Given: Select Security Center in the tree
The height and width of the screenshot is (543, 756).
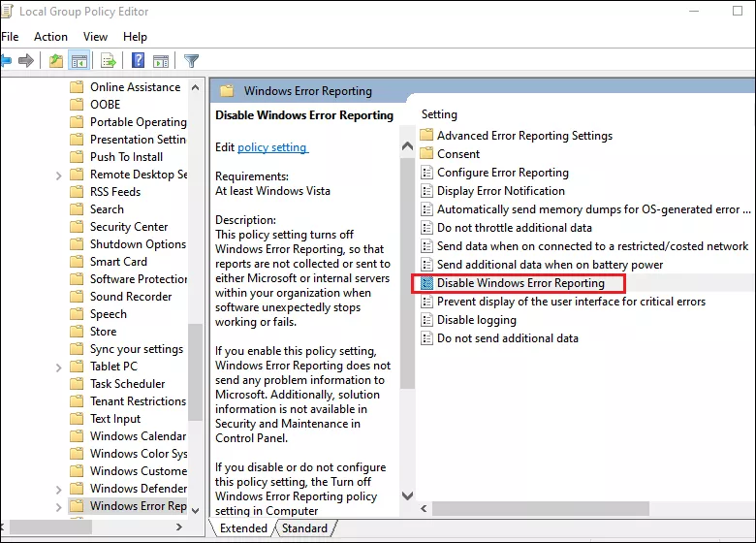Looking at the screenshot, I should point(129,227).
